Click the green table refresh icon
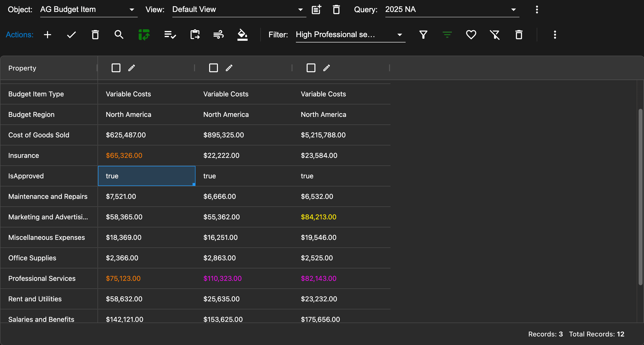Viewport: 644px width, 345px height. pos(144,35)
